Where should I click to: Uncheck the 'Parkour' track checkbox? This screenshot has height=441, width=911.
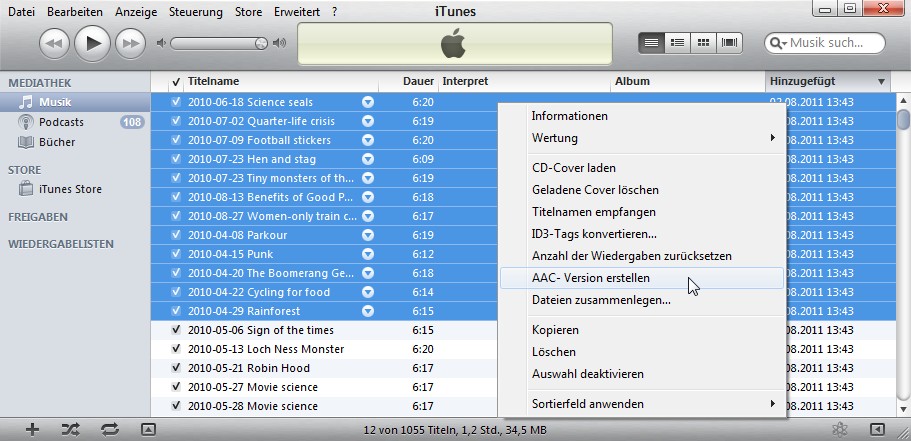point(176,235)
